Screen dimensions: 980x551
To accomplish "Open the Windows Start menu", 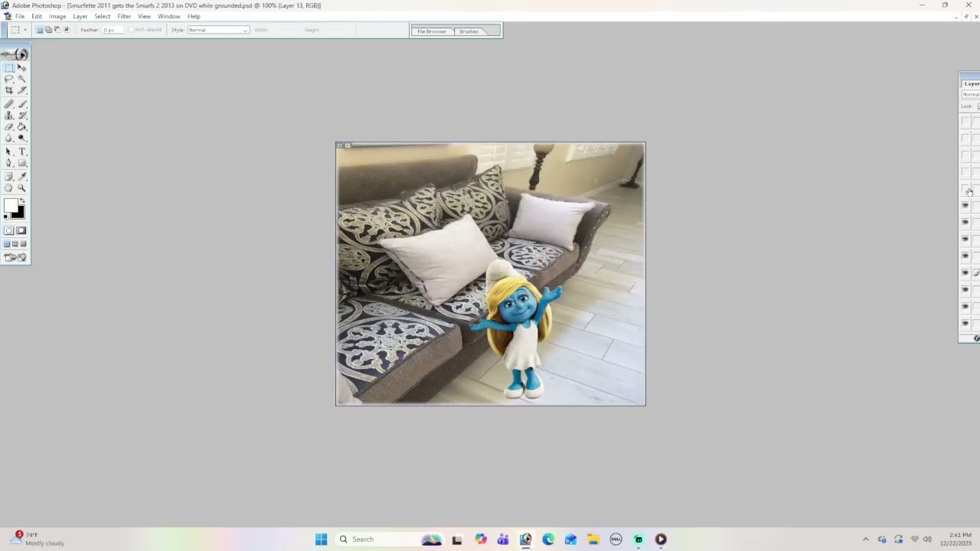I will (x=322, y=540).
